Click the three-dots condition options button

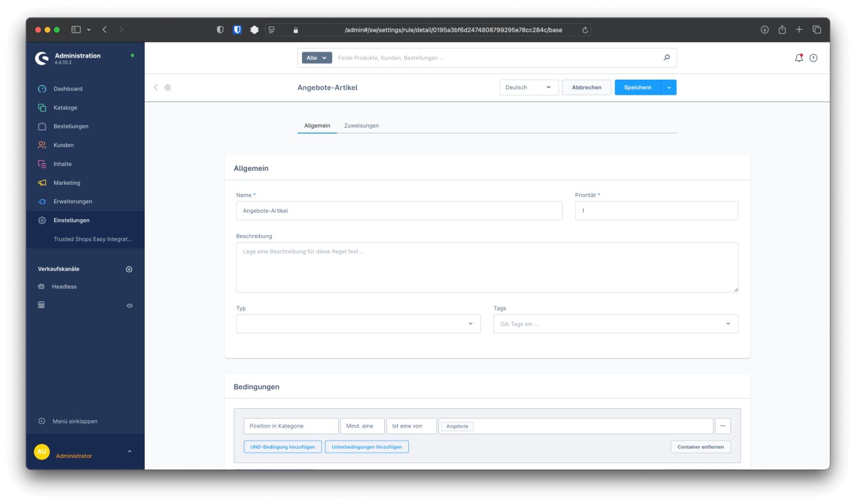[x=722, y=426]
